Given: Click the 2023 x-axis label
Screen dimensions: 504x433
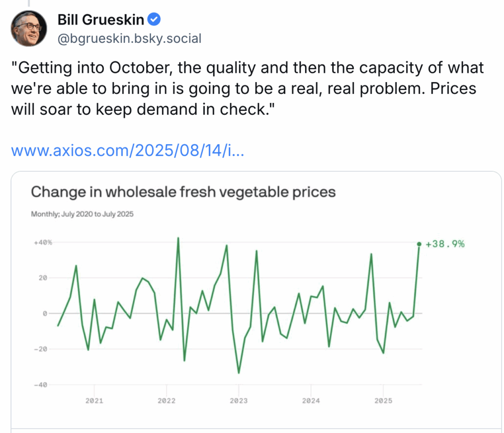Looking at the screenshot, I should coord(239,401).
